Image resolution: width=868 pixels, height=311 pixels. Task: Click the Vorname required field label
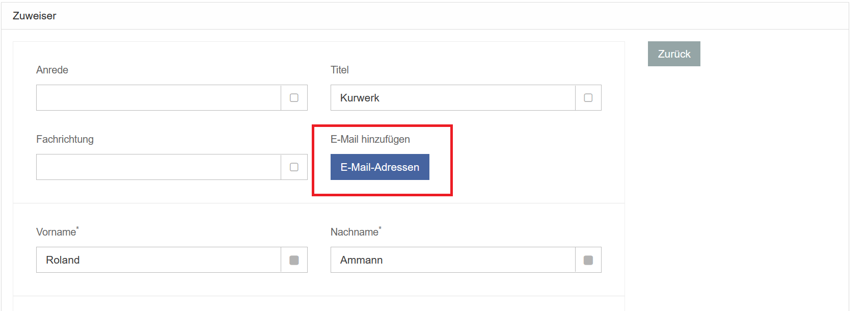(56, 232)
